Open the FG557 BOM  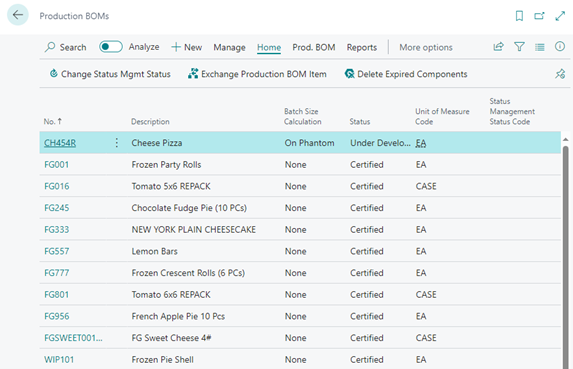[x=56, y=251]
